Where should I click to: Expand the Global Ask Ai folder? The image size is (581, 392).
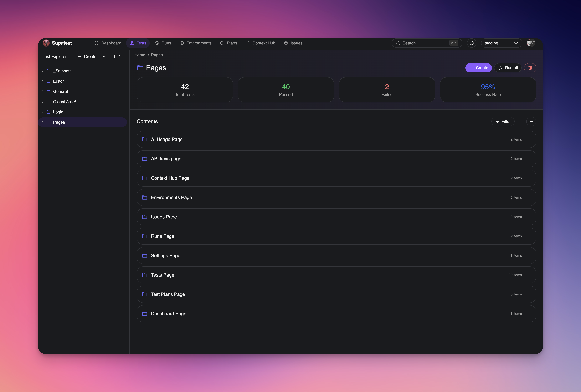click(43, 102)
